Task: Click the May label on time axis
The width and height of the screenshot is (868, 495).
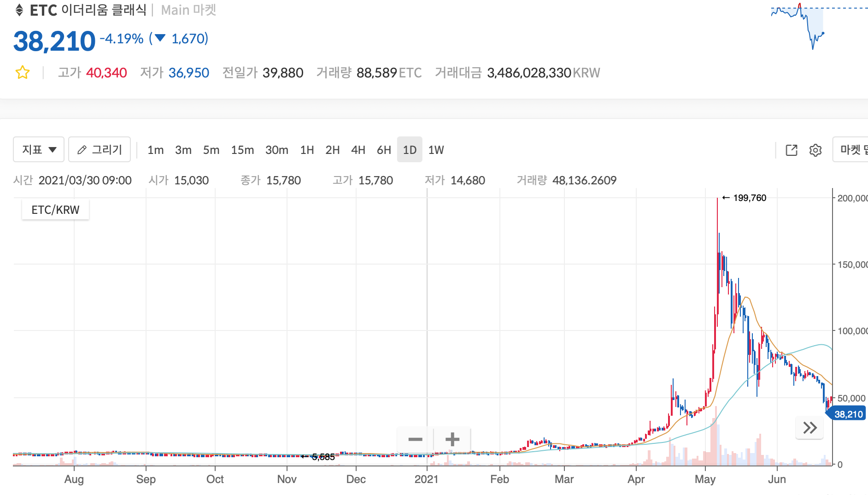Action: 705,479
